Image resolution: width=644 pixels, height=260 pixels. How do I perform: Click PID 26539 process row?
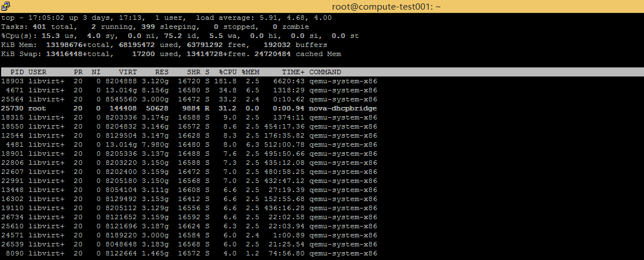coord(189,244)
